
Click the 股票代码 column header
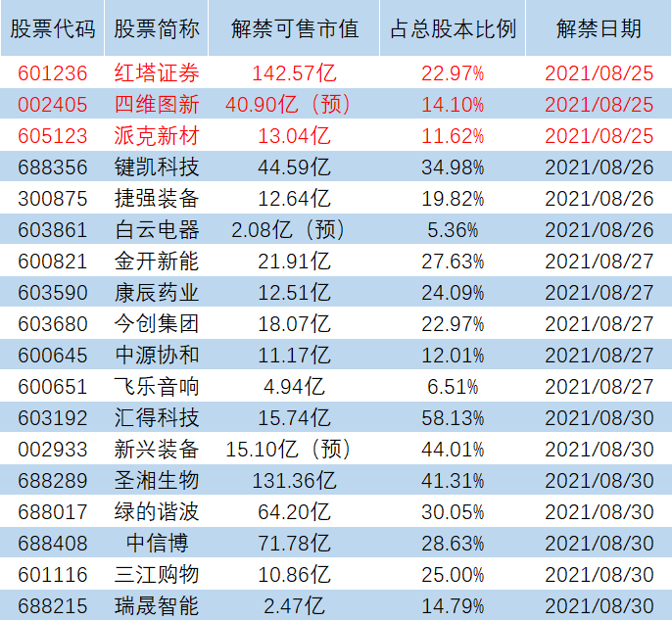[52, 28]
